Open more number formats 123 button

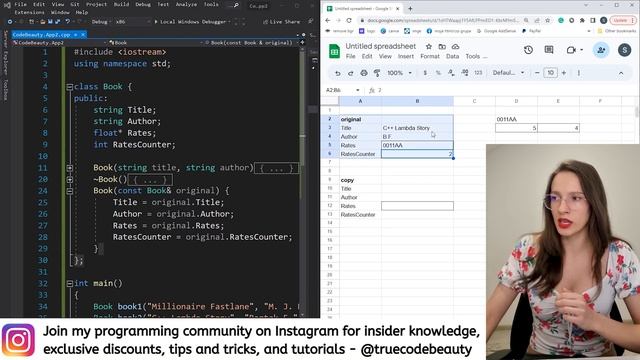coord(478,73)
